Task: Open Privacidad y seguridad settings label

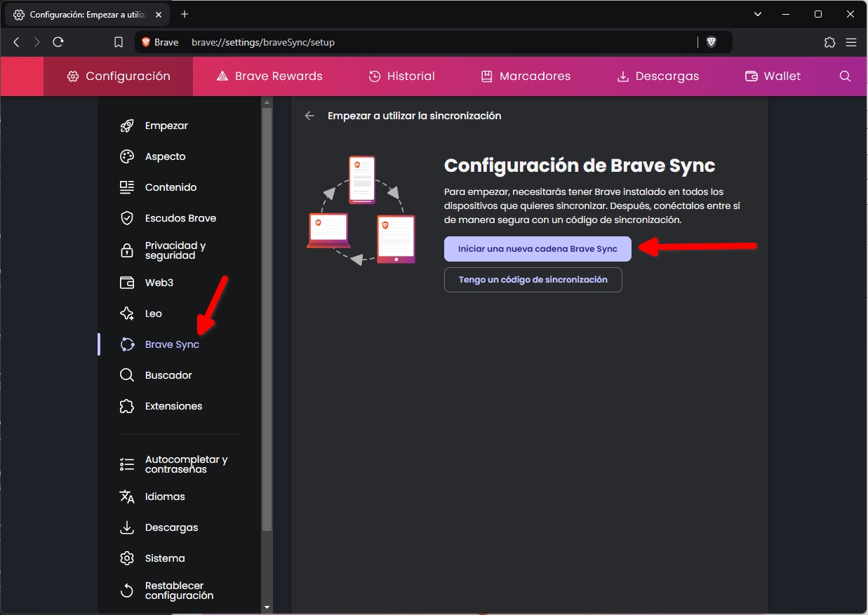Action: [175, 250]
